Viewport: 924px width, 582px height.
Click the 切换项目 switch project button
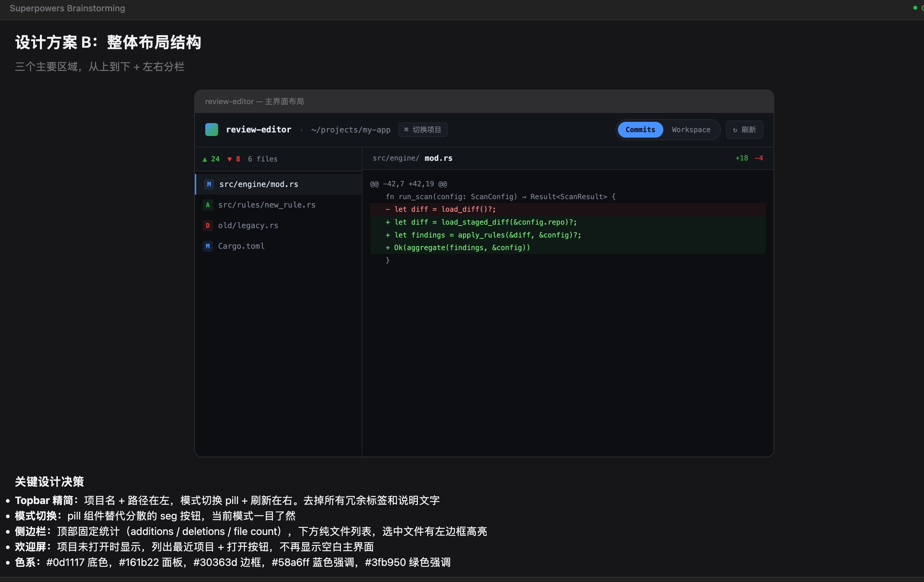click(x=422, y=130)
